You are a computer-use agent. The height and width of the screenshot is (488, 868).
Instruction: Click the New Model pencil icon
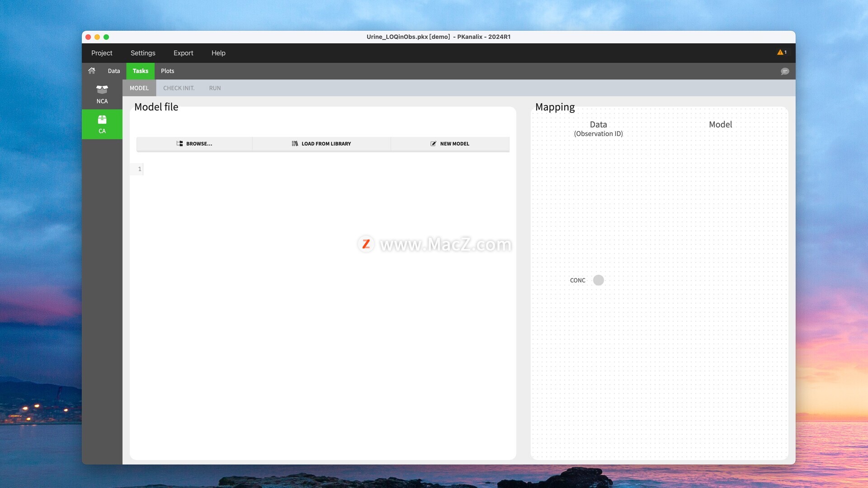point(433,144)
